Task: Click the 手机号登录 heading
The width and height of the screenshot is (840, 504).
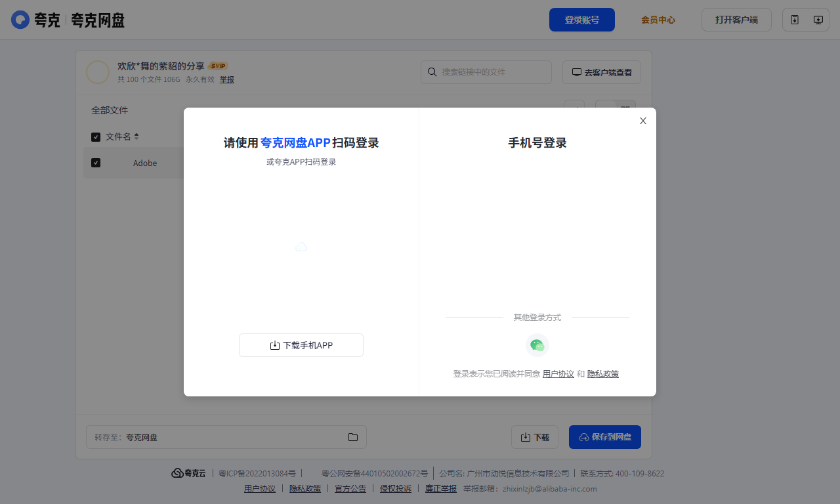Action: pyautogui.click(x=537, y=143)
